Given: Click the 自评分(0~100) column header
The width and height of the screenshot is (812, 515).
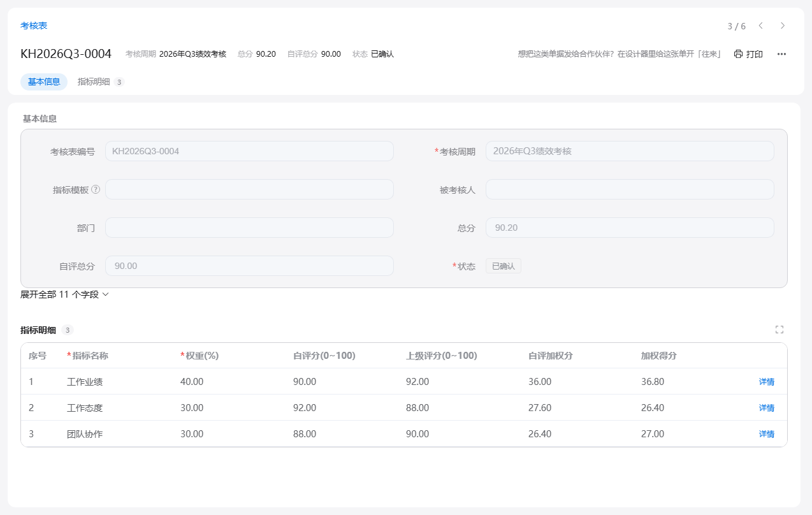Looking at the screenshot, I should (324, 356).
